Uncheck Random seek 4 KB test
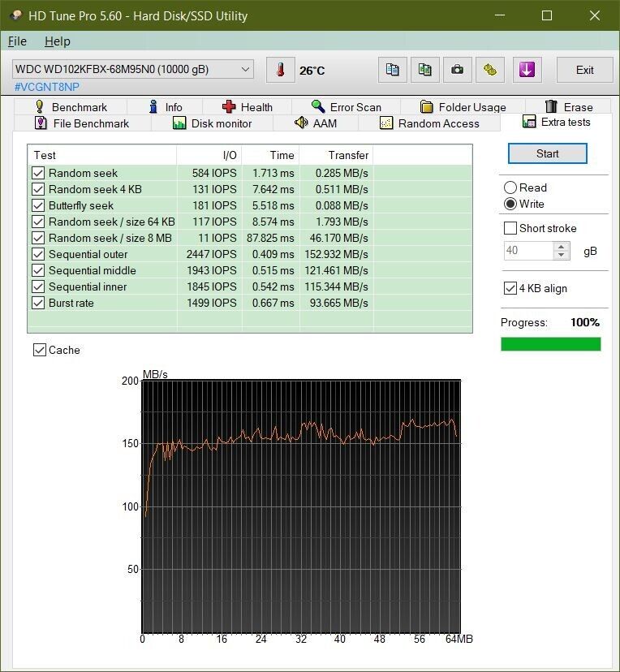This screenshot has height=672, width=620. [x=38, y=189]
